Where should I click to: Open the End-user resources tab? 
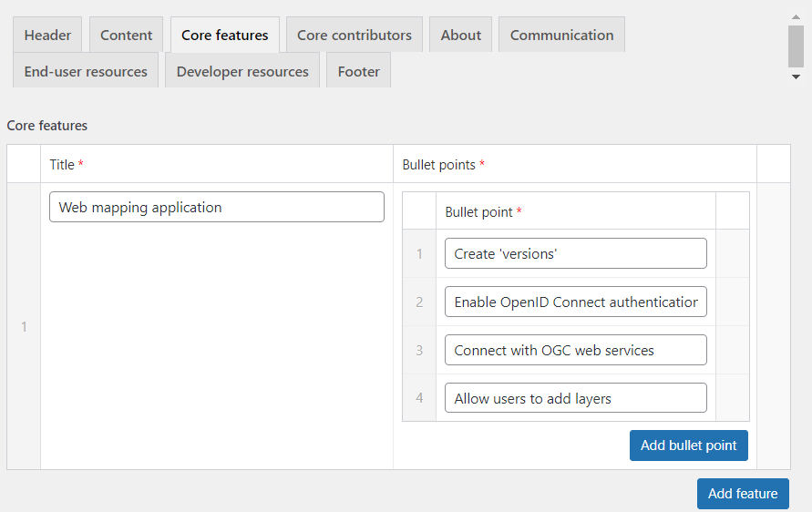pos(86,71)
